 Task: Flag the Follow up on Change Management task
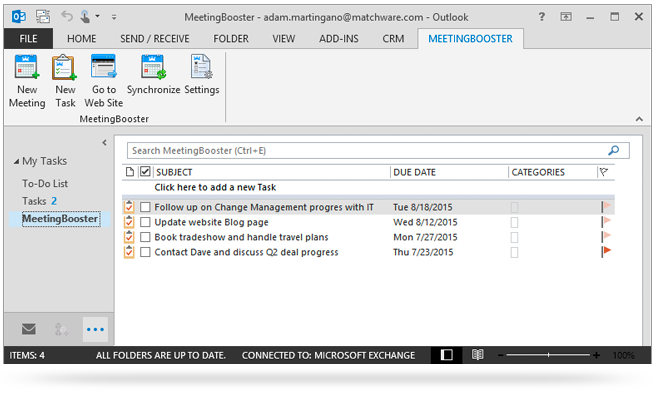coord(606,206)
